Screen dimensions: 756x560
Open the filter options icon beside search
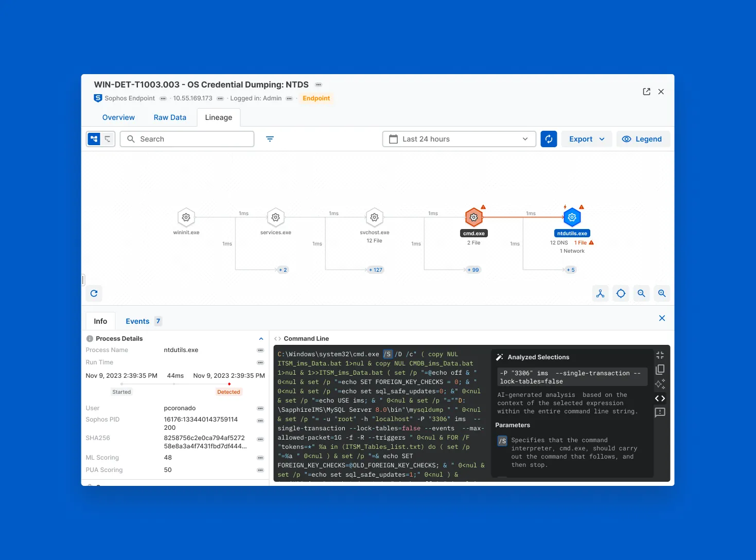tap(270, 138)
